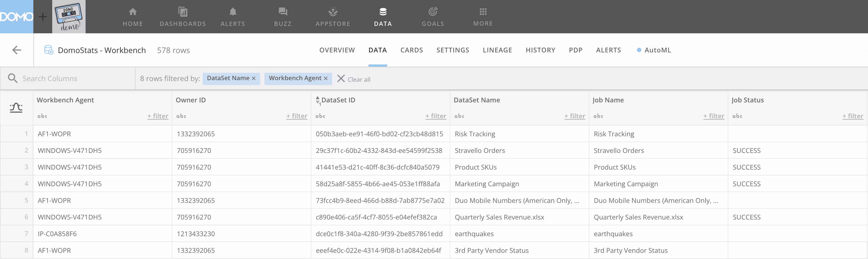Open the Settings tab
Screen dimensions: 868x259
[453, 50]
